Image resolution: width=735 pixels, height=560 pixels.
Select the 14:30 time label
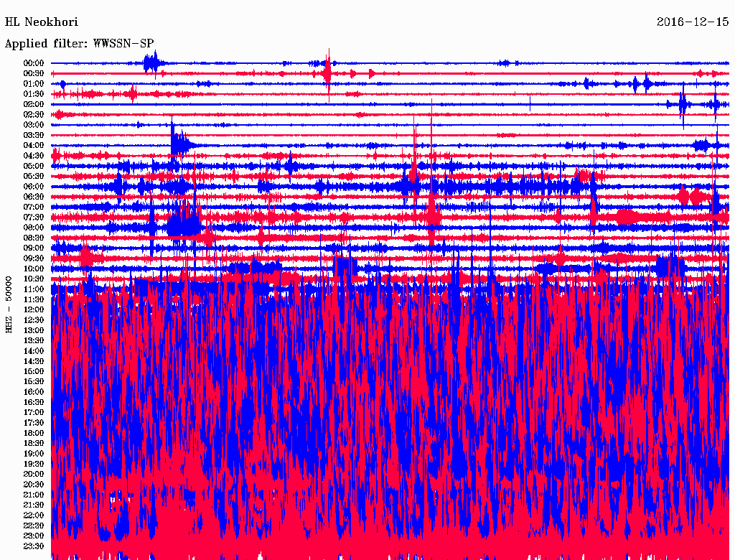(x=34, y=361)
